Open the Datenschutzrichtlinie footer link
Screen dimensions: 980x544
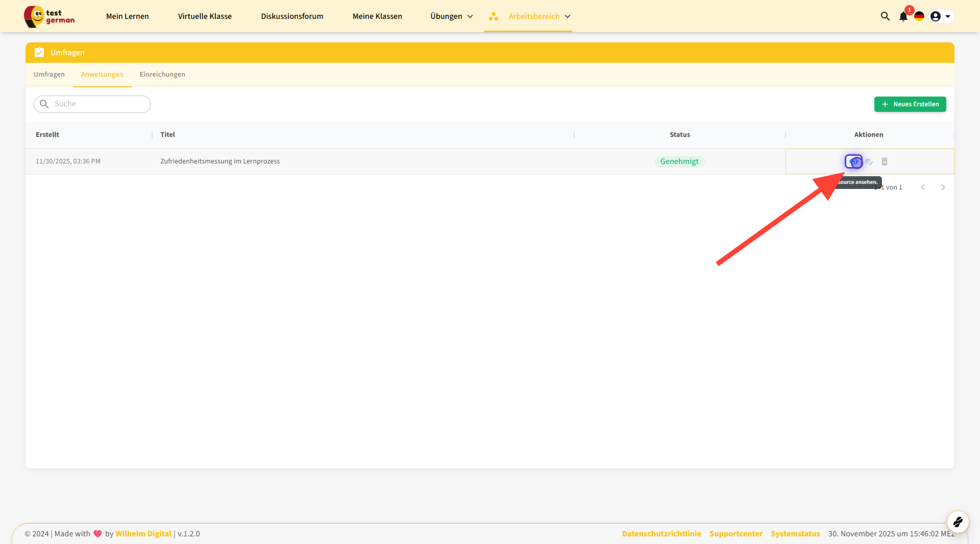pyautogui.click(x=661, y=534)
